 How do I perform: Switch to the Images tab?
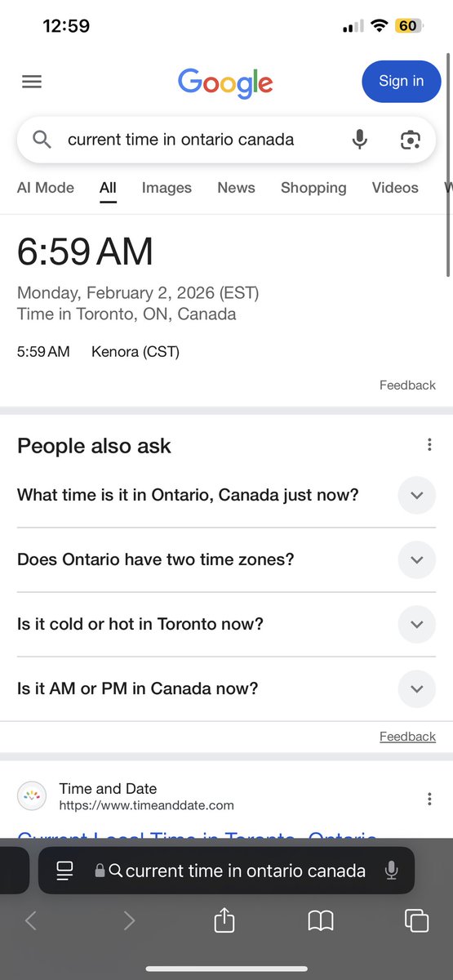tap(167, 188)
